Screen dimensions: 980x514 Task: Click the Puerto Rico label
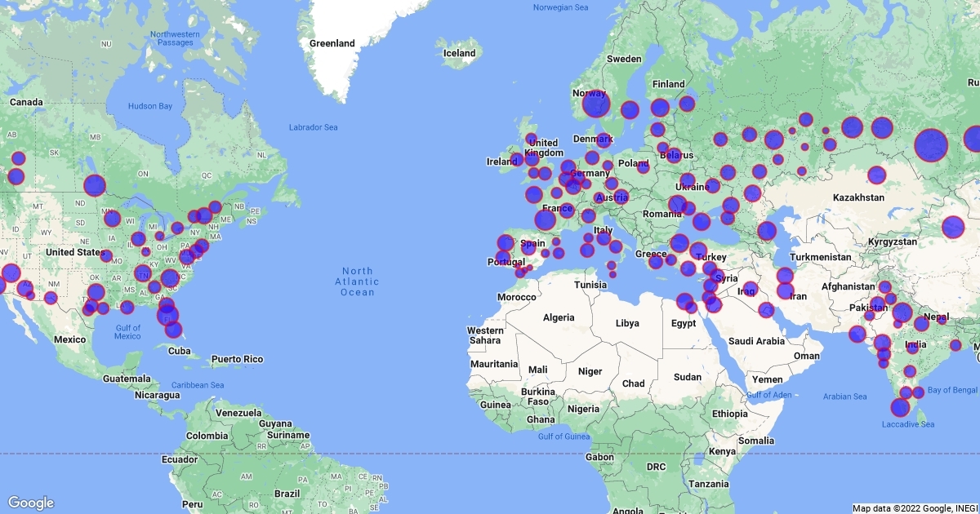point(237,359)
